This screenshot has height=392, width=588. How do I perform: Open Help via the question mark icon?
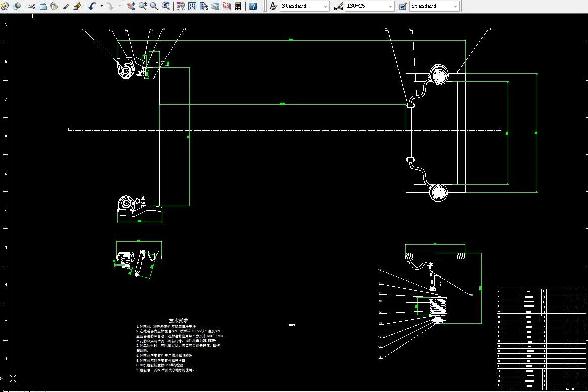coord(253,6)
